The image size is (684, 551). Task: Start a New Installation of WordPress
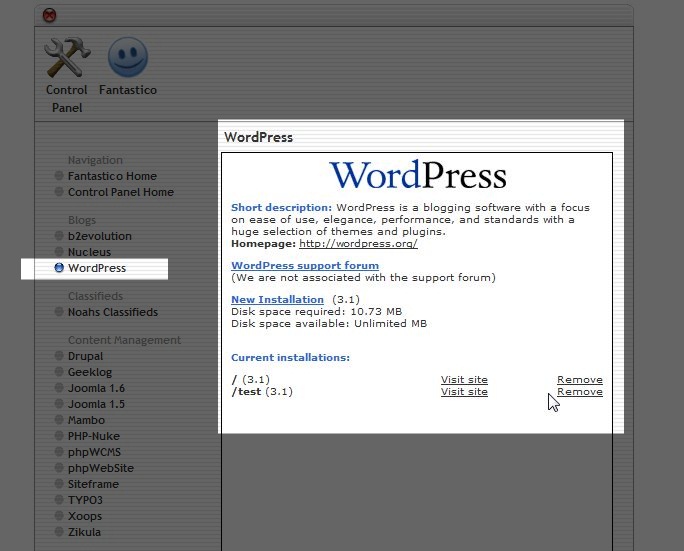coord(277,300)
